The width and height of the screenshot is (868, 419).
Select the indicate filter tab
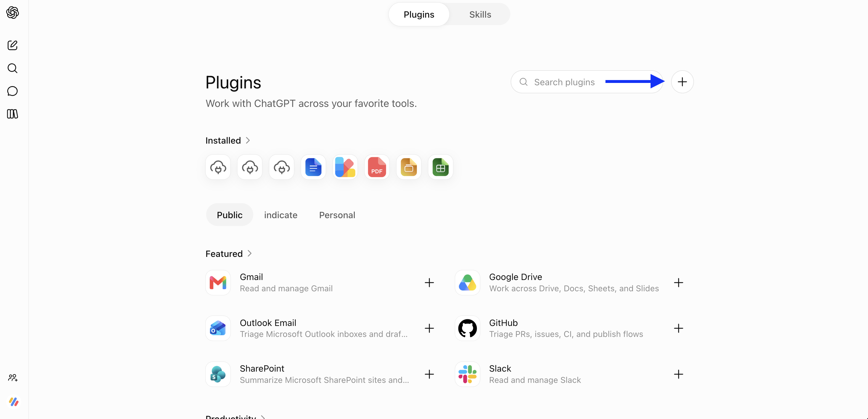tap(281, 215)
